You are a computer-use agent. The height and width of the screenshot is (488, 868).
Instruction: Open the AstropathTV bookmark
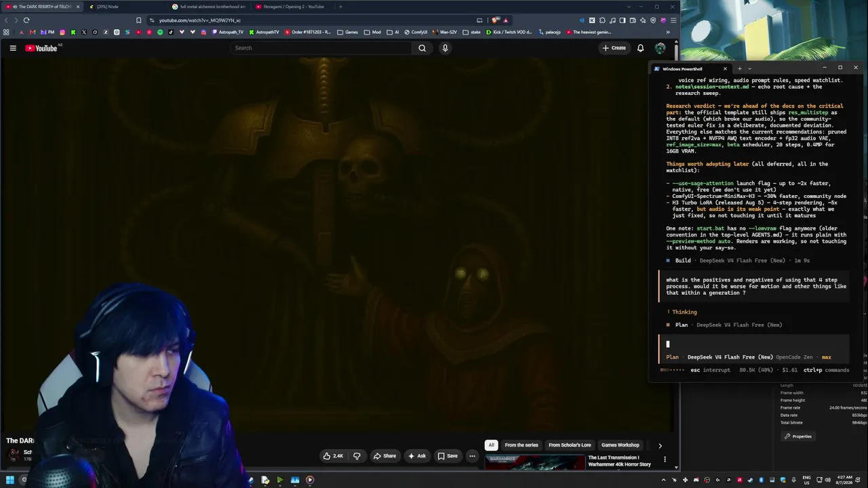click(x=264, y=32)
